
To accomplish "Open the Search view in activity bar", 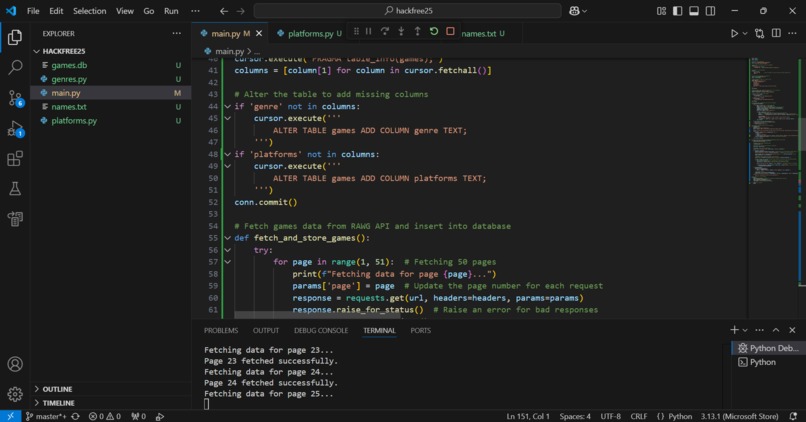I will (15, 67).
